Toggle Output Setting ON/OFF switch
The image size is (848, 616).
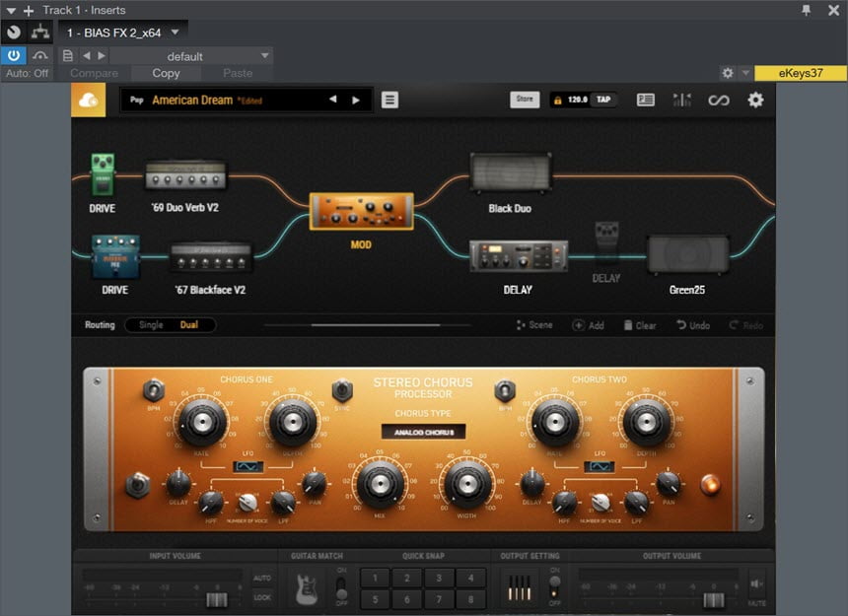[x=554, y=587]
